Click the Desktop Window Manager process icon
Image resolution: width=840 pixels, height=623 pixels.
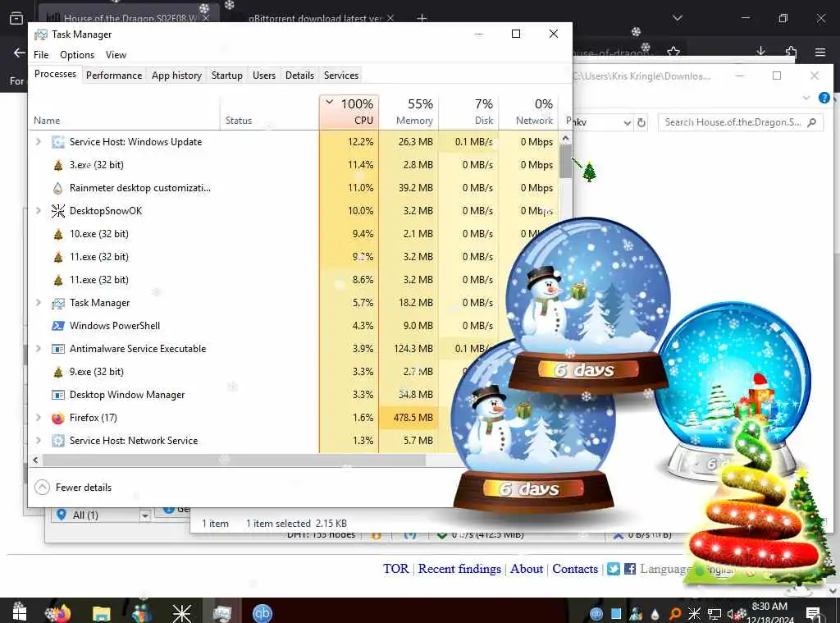(58, 395)
